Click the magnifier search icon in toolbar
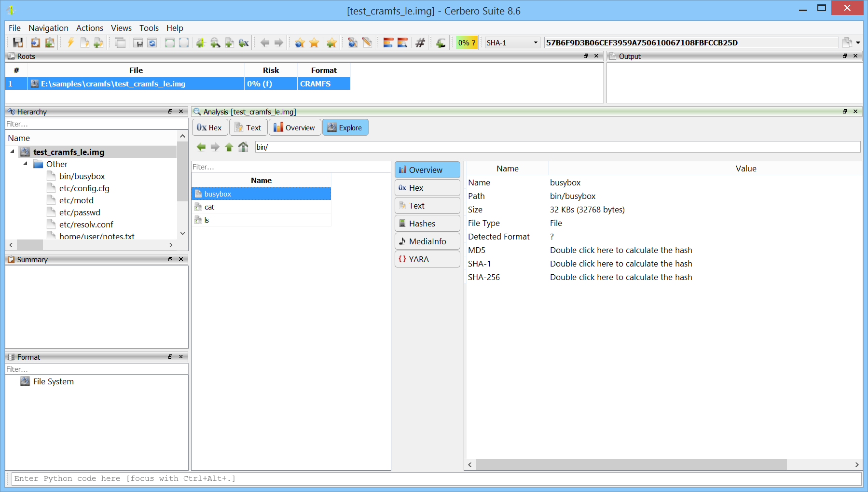868x492 pixels. click(x=215, y=42)
